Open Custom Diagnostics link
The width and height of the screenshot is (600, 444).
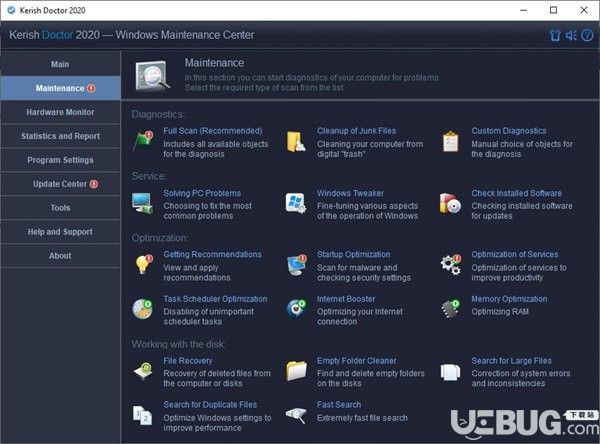point(509,131)
